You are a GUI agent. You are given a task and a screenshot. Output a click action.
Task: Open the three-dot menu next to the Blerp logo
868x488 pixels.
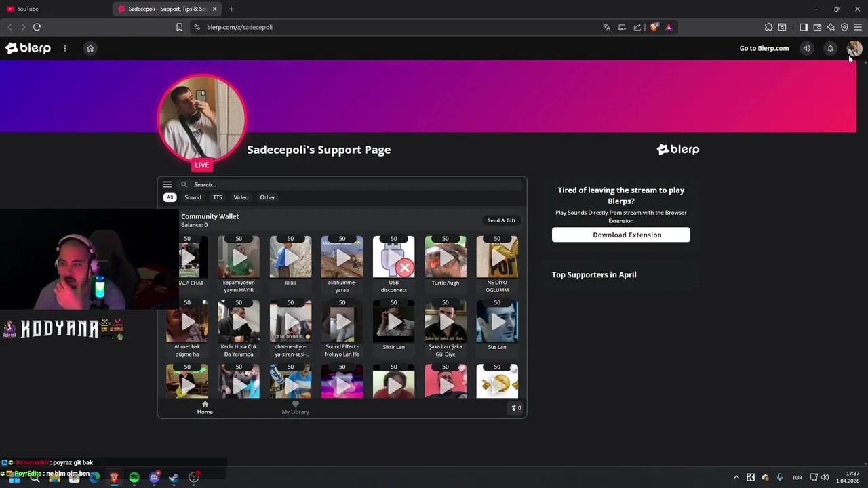coord(65,48)
